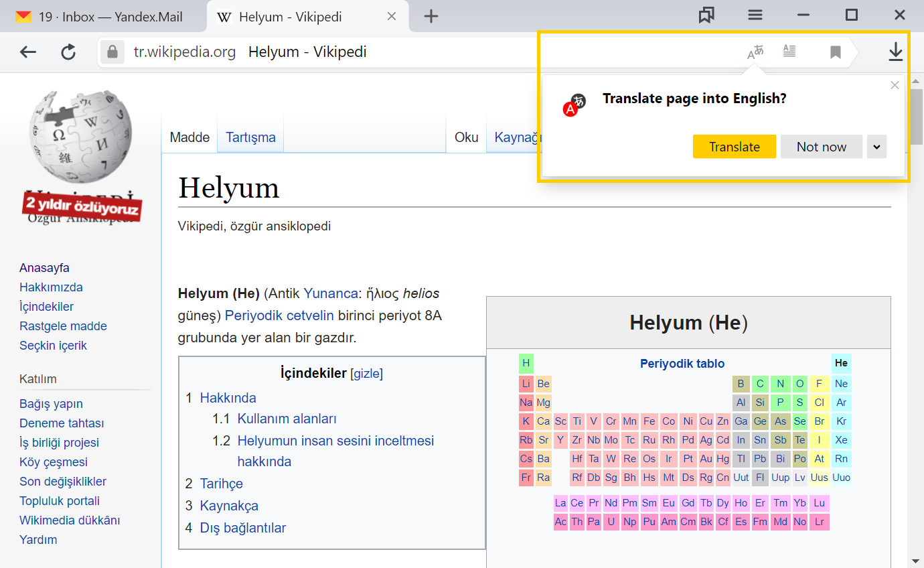Image resolution: width=924 pixels, height=568 pixels.
Task: Click the padlock site security icon
Action: [112, 52]
